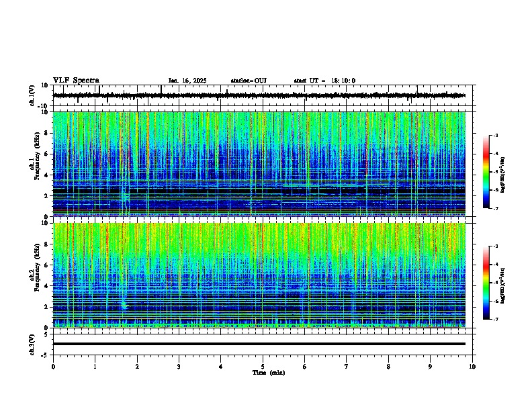Click the "8" kHz tick on ch.1 spectrogram
The height and width of the screenshot is (411, 532).
47,133
